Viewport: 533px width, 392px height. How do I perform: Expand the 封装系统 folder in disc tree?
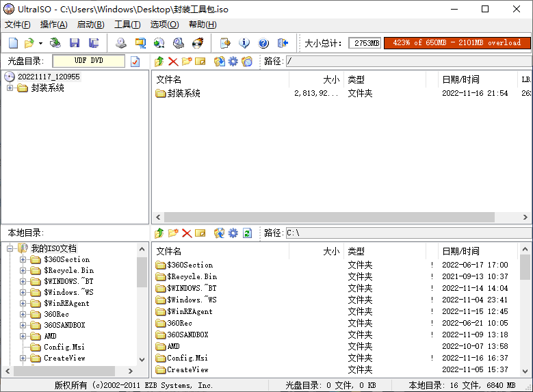[x=10, y=88]
